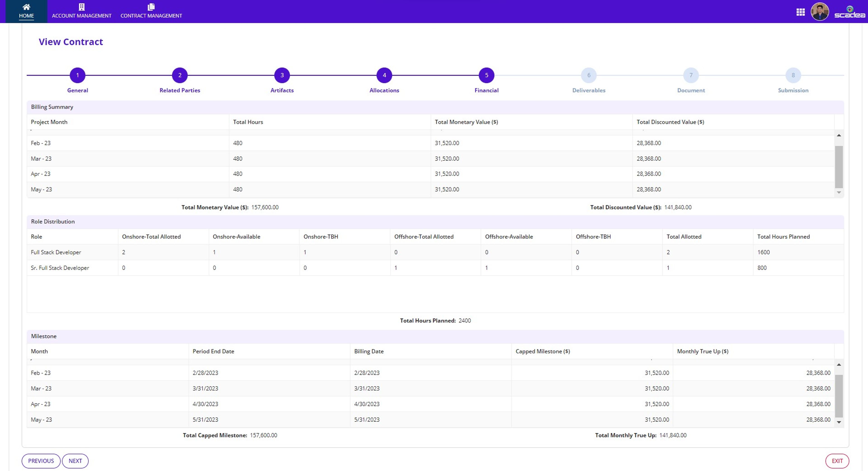868x471 pixels.
Task: Click period end date 4/30/2023 cell
Action: pos(270,404)
